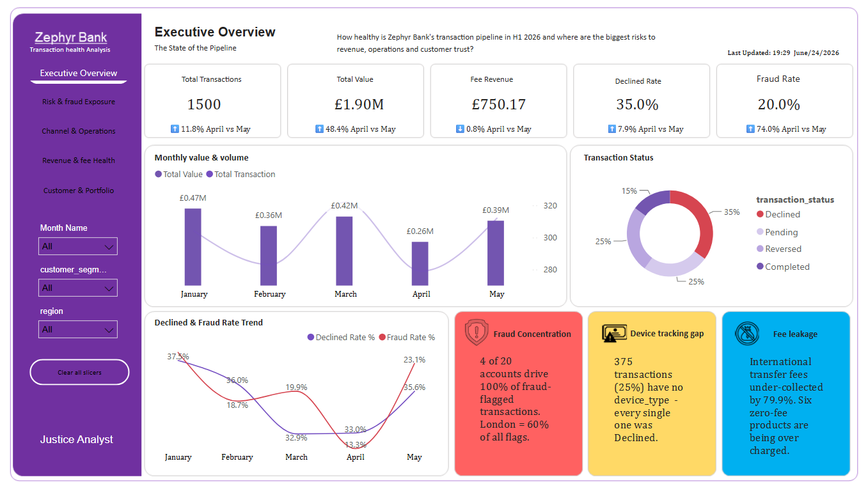Select the May value bar
This screenshot has width=868, height=484.
[x=496, y=253]
